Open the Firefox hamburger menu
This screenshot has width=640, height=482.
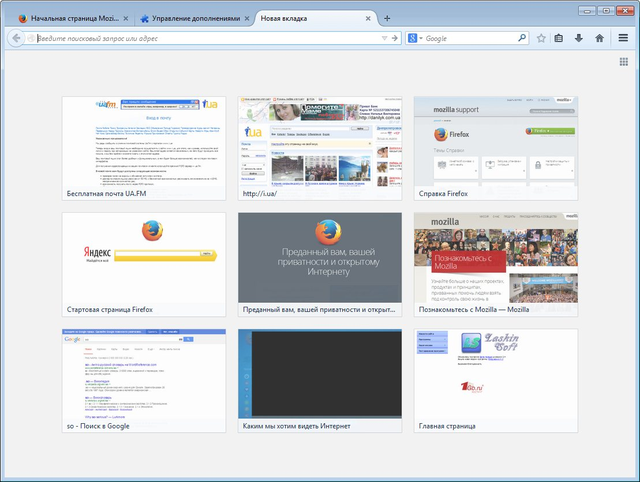622,38
